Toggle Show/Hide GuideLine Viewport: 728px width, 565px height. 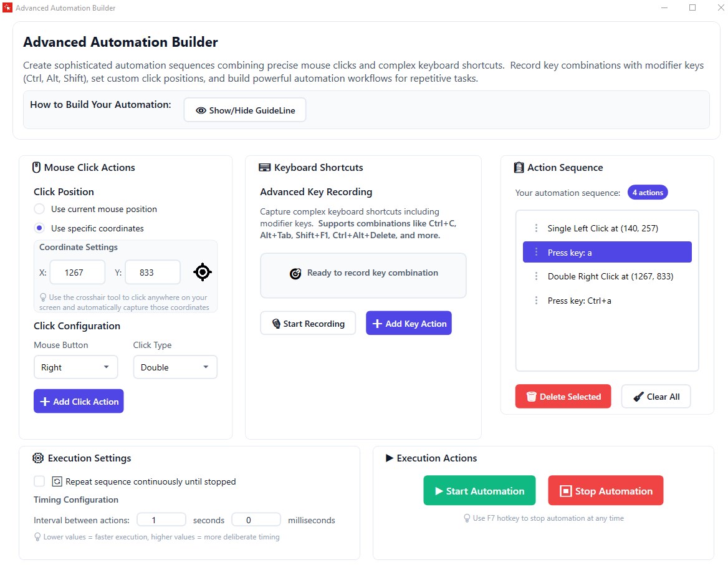click(x=244, y=109)
